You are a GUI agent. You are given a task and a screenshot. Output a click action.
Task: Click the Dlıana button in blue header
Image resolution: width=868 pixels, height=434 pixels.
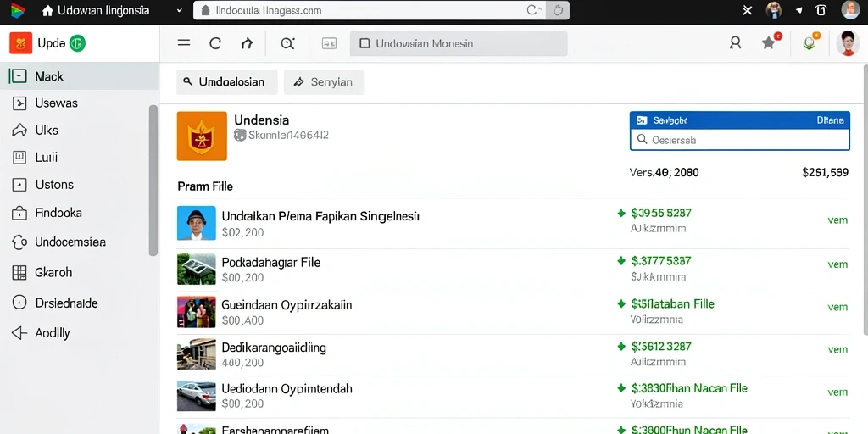(x=831, y=120)
